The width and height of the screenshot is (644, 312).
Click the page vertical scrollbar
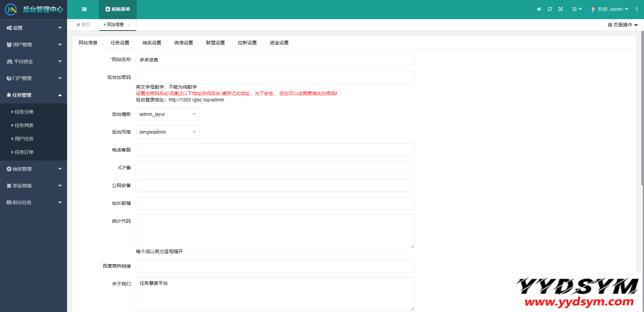coord(642,107)
